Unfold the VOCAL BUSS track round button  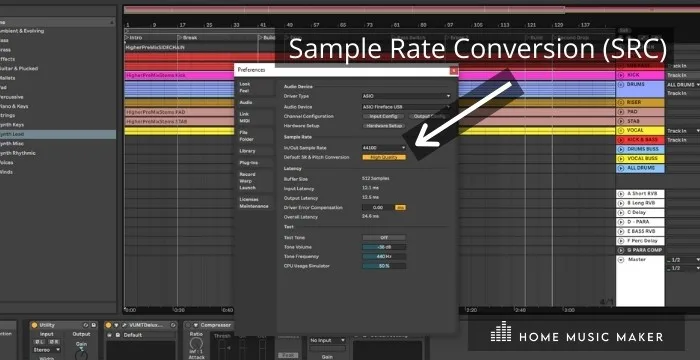(621, 159)
